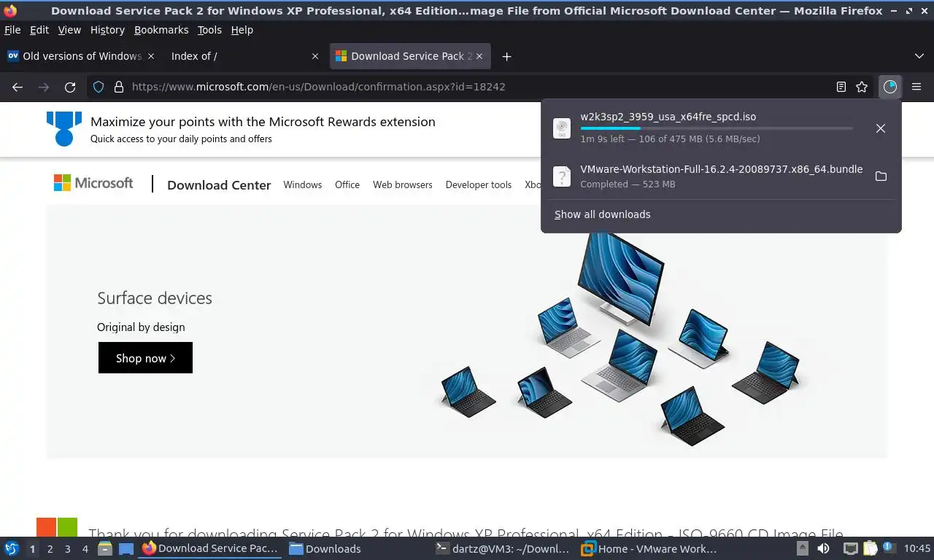Open the file manager launcher in taskbar
The height and width of the screenshot is (560, 934).
(104, 548)
